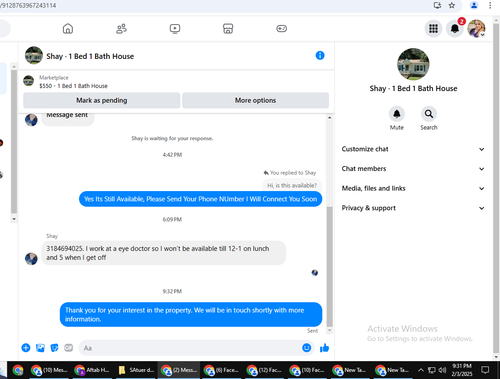Screen dimensions: 500x379
Task: Open volume icon in system tray
Action: tap(442, 370)
